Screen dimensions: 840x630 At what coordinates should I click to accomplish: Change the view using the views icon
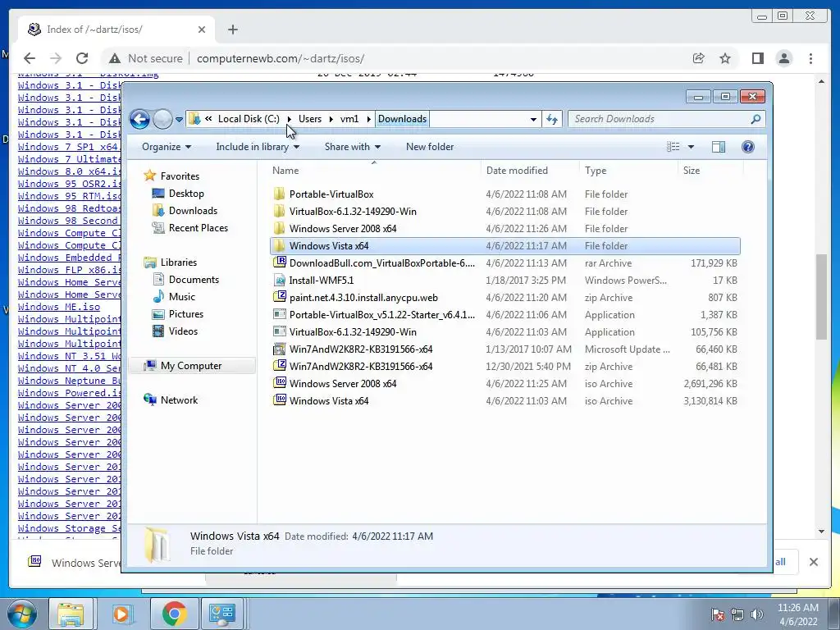pyautogui.click(x=673, y=147)
